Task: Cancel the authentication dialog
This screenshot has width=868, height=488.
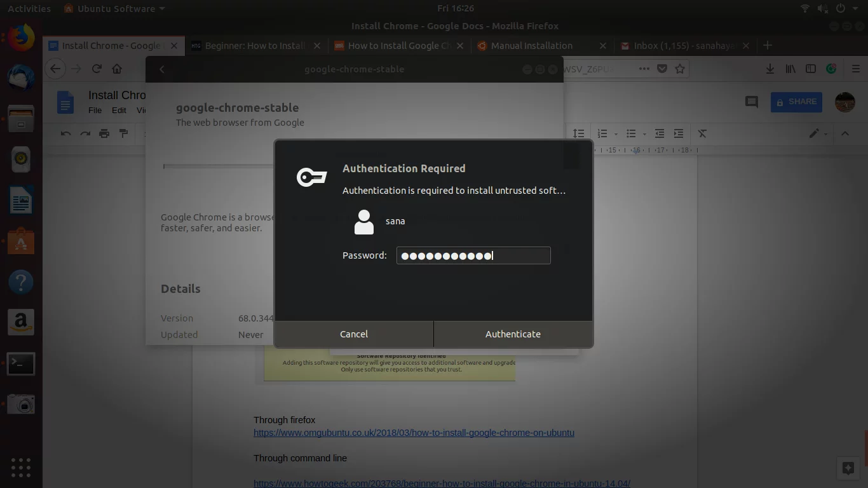Action: pos(354,334)
